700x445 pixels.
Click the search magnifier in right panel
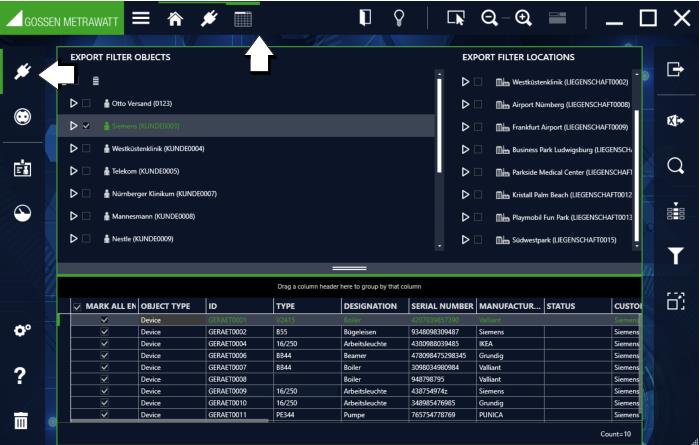click(675, 166)
